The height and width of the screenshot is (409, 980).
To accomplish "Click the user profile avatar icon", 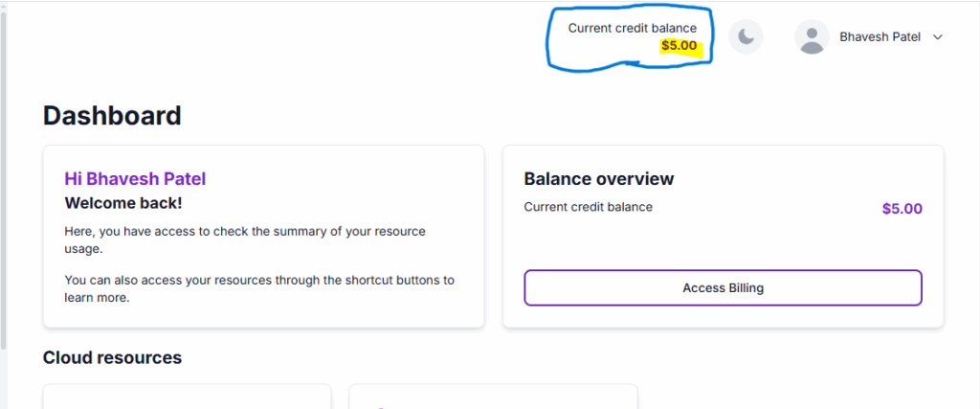I will (x=812, y=37).
